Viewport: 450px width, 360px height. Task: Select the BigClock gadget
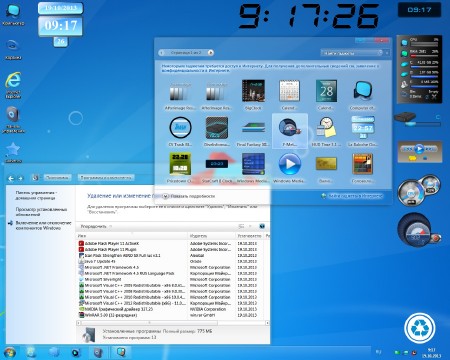253,95
